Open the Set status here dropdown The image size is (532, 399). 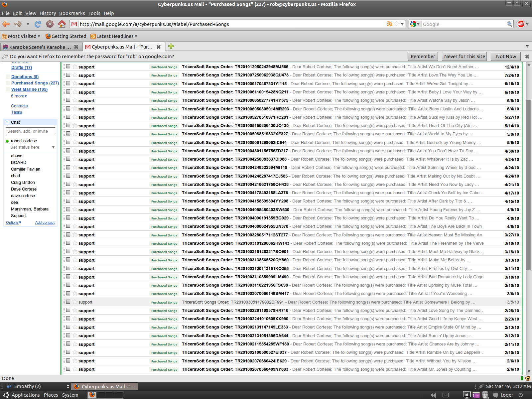[x=53, y=147]
